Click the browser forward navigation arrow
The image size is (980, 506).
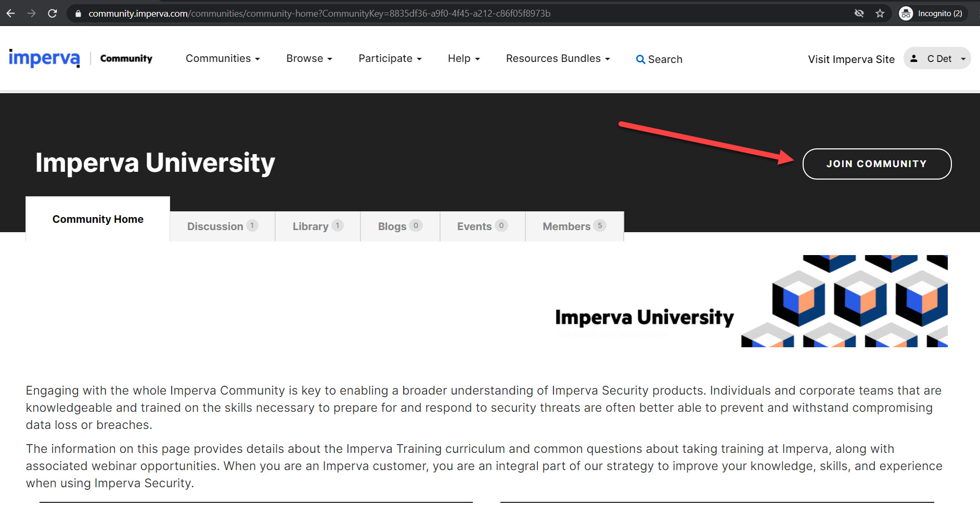click(x=31, y=13)
